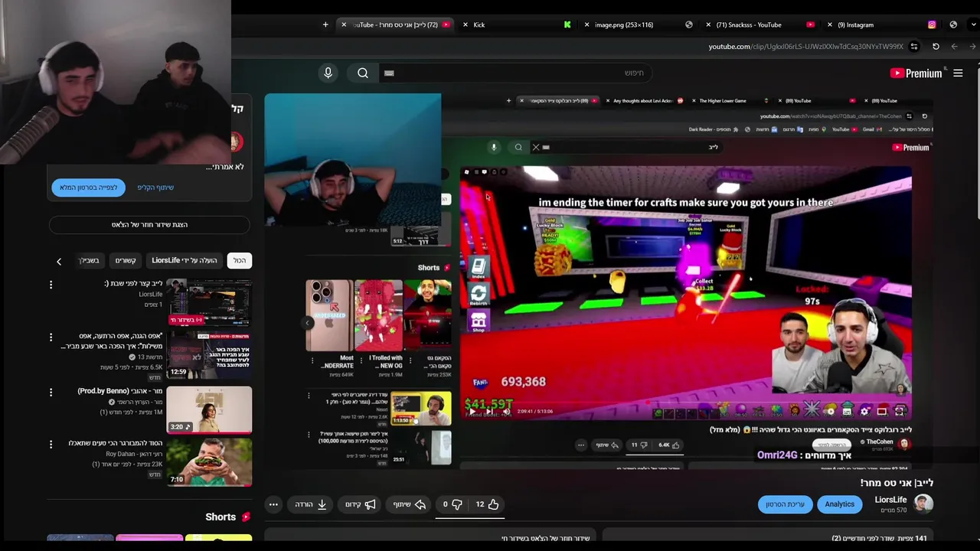This screenshot has height=551, width=980.
Task: Click inner player's like 6.4K button
Action: (669, 445)
